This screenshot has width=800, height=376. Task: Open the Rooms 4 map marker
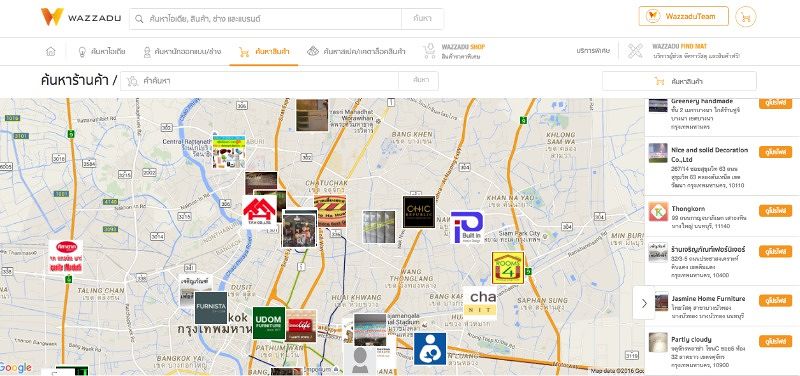pos(508,268)
